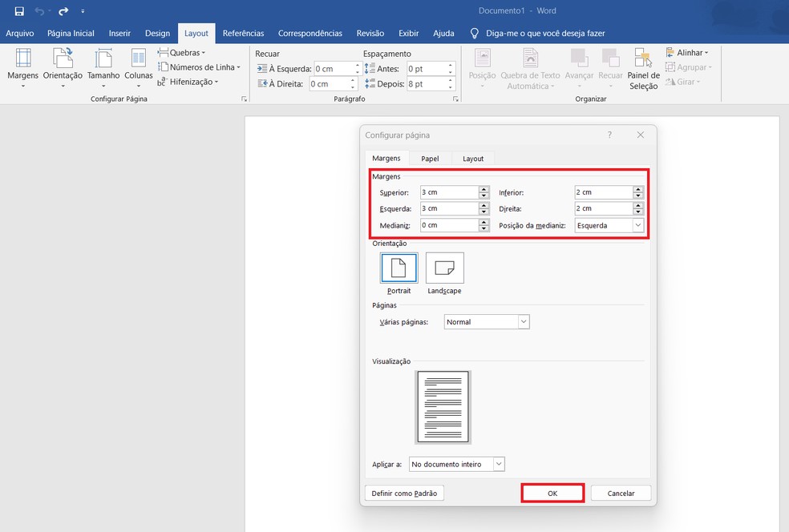Switch to the Papel tab
The image size is (789, 532).
pos(429,158)
